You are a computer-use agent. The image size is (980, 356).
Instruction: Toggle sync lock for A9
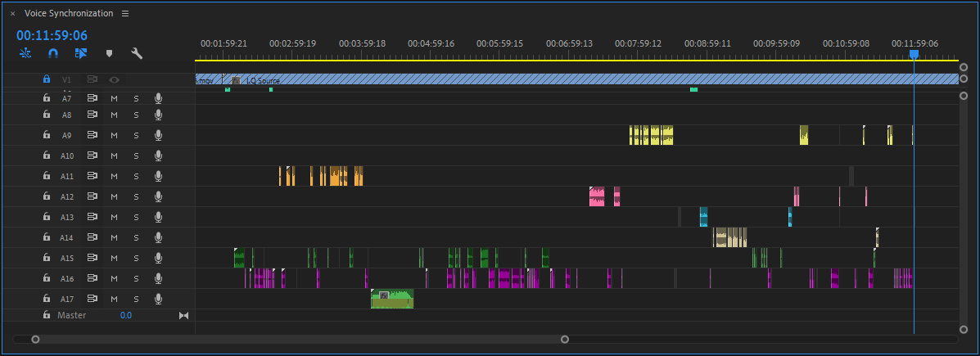93,135
